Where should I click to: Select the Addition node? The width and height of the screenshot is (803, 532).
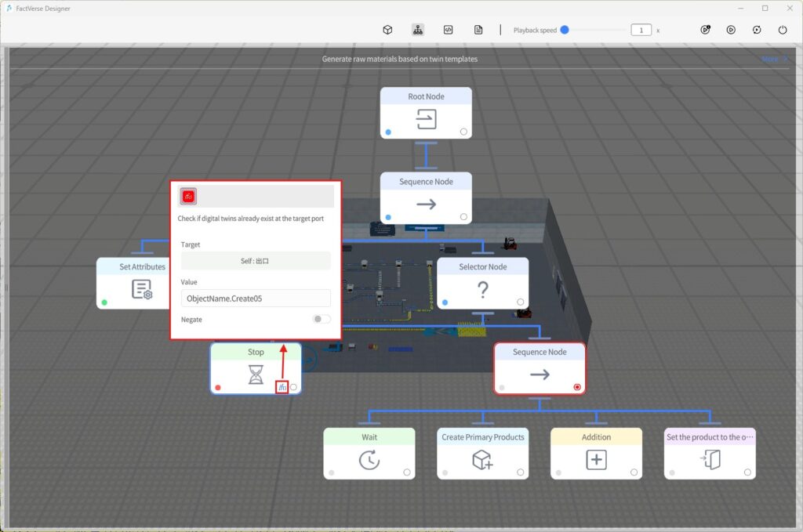click(x=596, y=453)
